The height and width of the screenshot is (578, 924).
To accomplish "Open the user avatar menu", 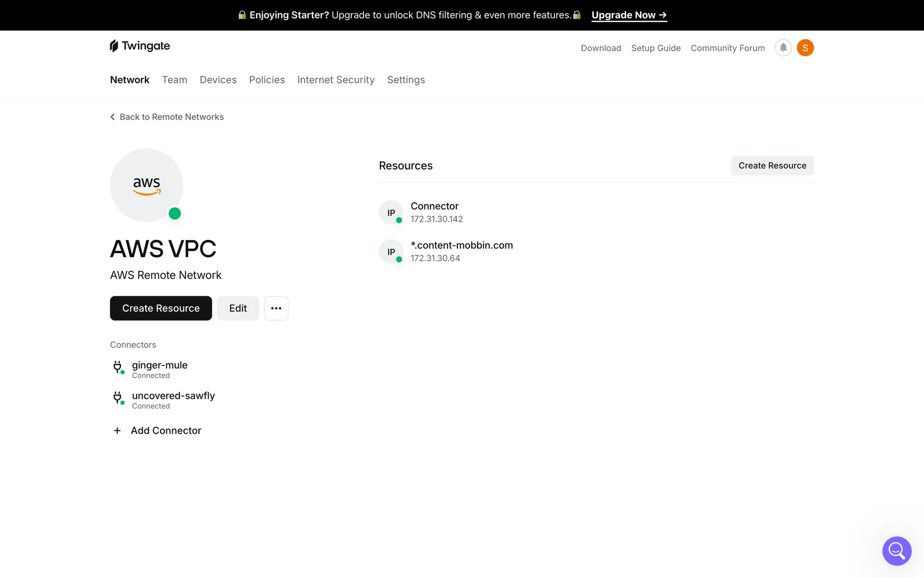I will click(x=805, y=48).
